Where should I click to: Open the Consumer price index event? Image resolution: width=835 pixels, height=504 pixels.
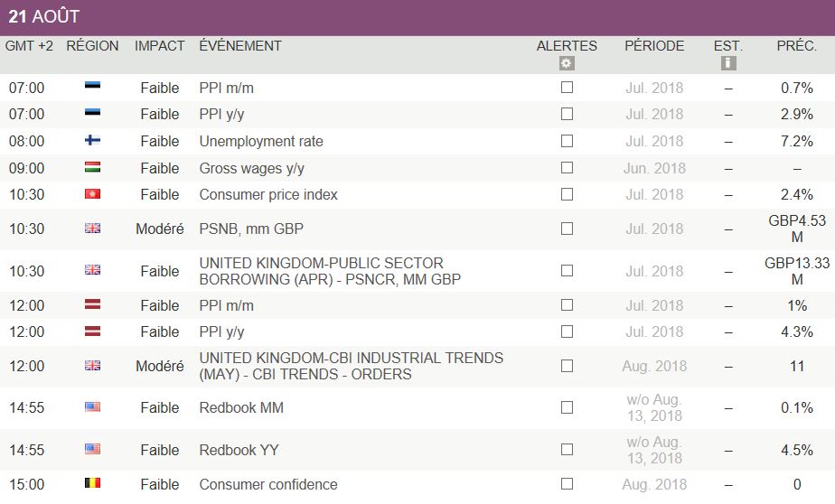268,194
